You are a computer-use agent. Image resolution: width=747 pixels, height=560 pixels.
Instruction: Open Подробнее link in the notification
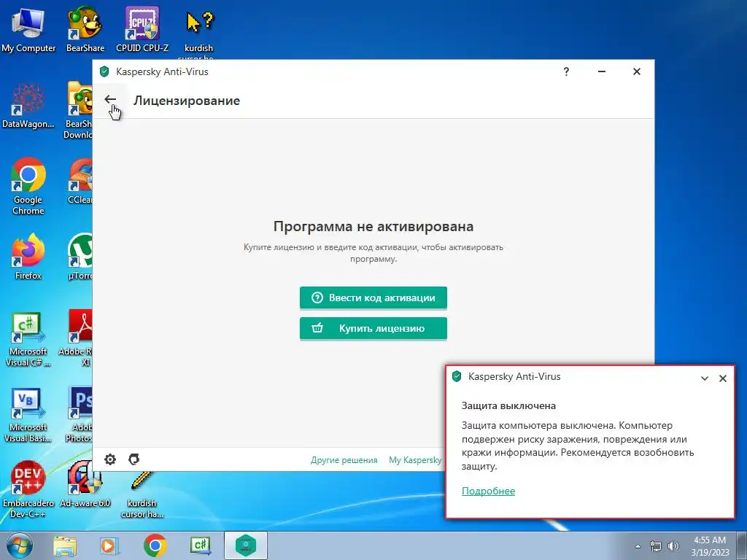pyautogui.click(x=488, y=491)
